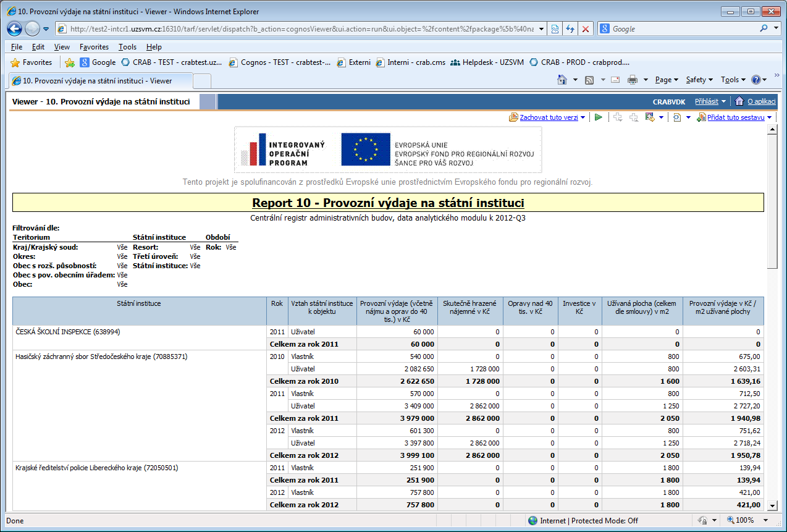
Task: Click the red Stop loading icon
Action: pos(586,28)
